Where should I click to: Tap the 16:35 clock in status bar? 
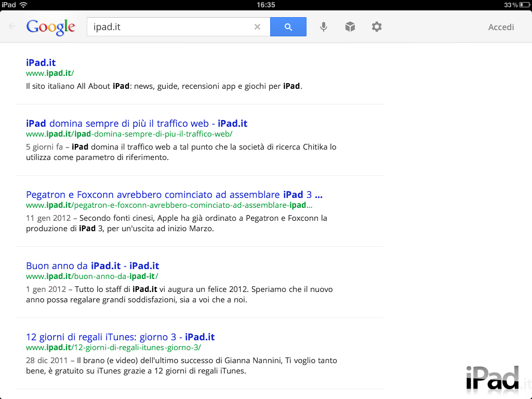pyautogui.click(x=265, y=5)
